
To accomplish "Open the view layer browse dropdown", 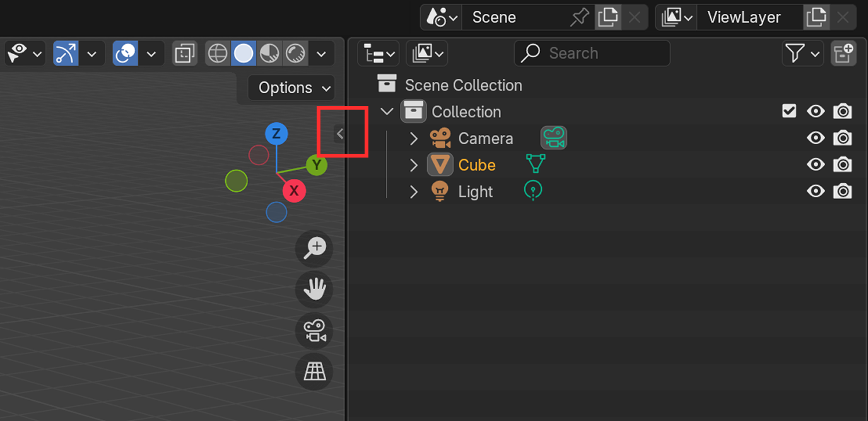I will (676, 17).
